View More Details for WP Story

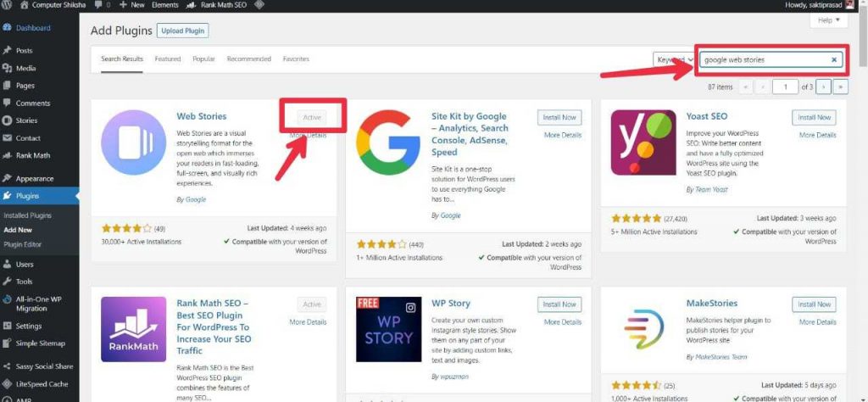[563, 321]
